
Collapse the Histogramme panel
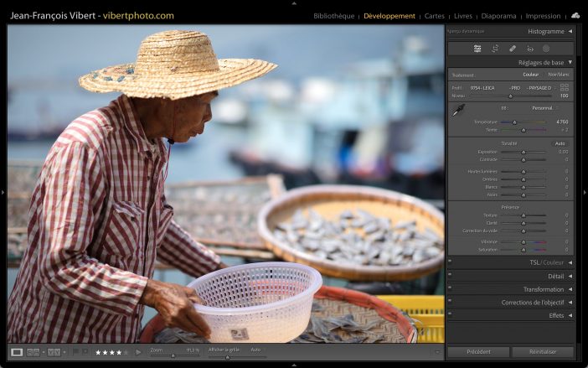click(x=570, y=32)
